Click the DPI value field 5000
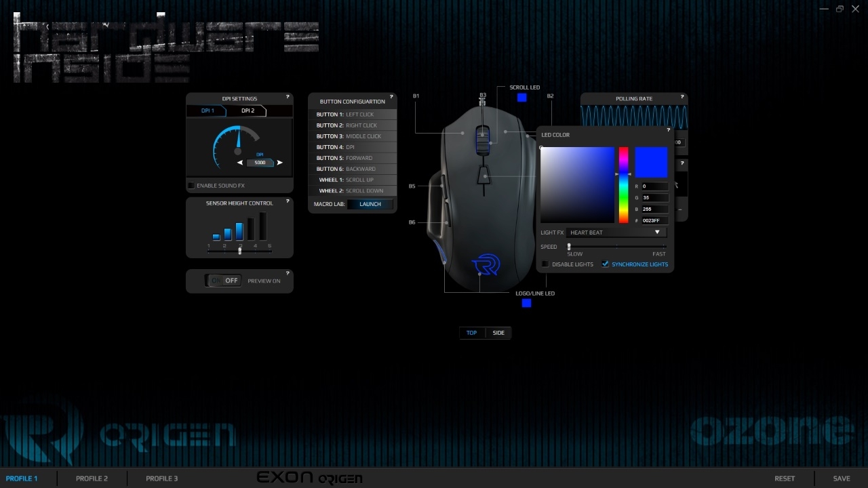 point(260,163)
